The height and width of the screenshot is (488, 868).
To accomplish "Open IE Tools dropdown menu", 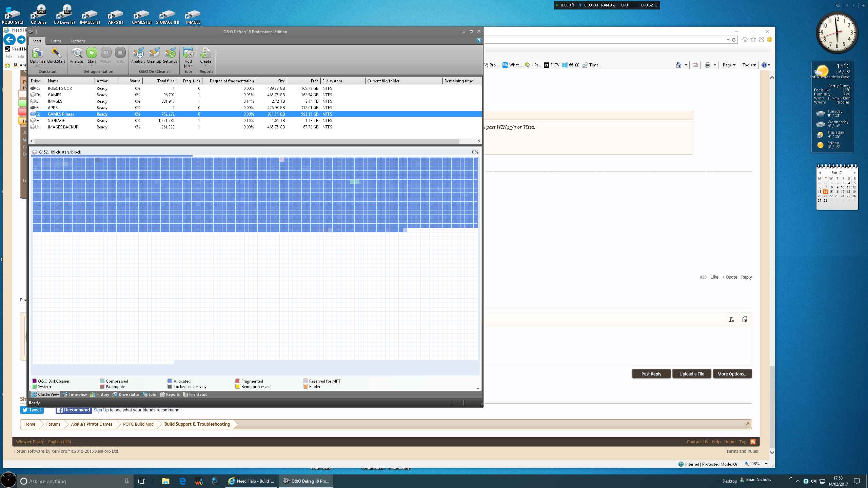I will (749, 65).
